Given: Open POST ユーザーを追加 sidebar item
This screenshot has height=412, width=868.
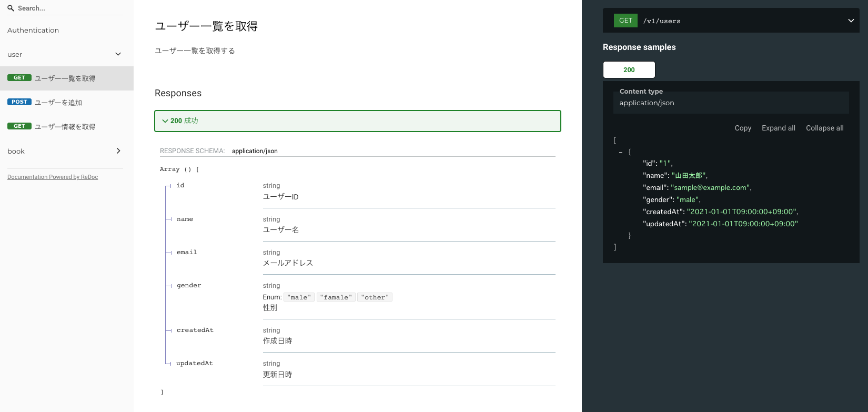Looking at the screenshot, I should click(67, 103).
